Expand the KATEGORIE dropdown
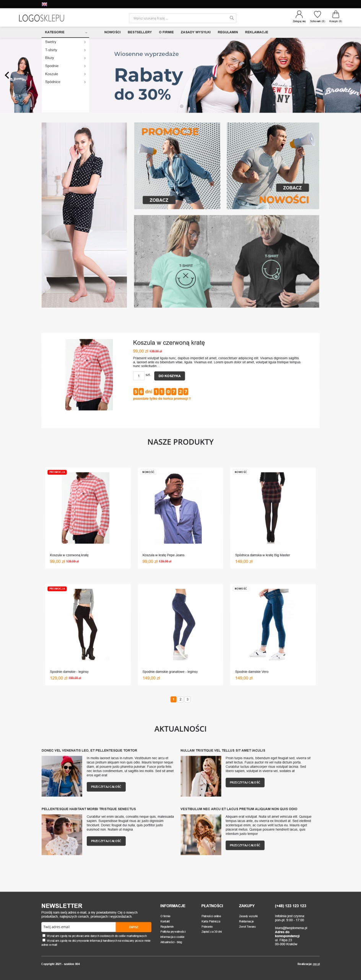Image resolution: width=361 pixels, height=980 pixels. 65,32
